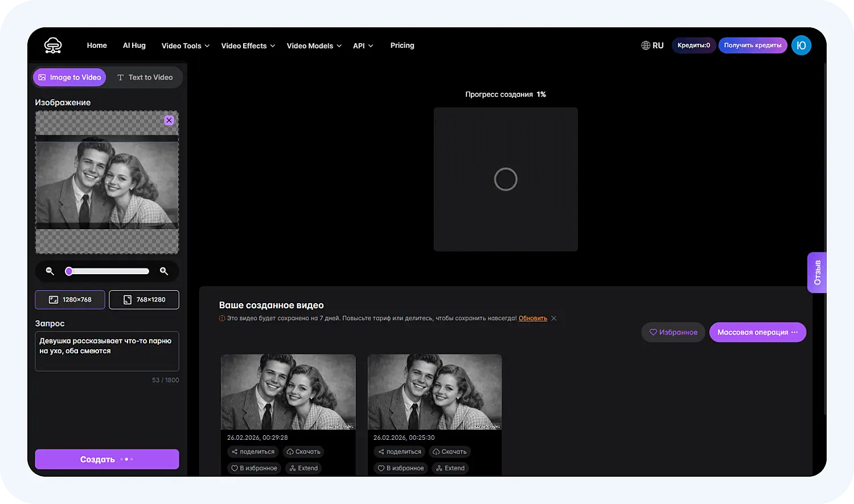Toggle В избранное on the second video
The image size is (854, 504).
click(x=400, y=468)
